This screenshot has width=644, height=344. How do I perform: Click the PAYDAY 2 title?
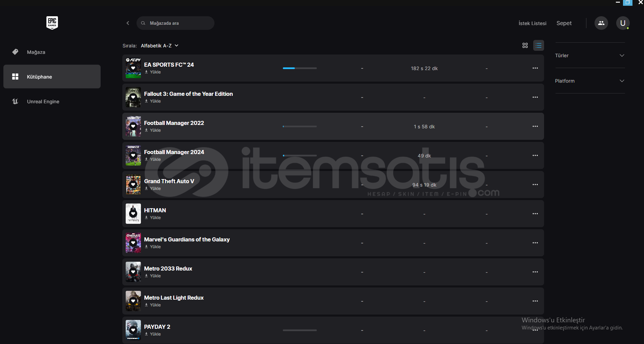pyautogui.click(x=157, y=327)
